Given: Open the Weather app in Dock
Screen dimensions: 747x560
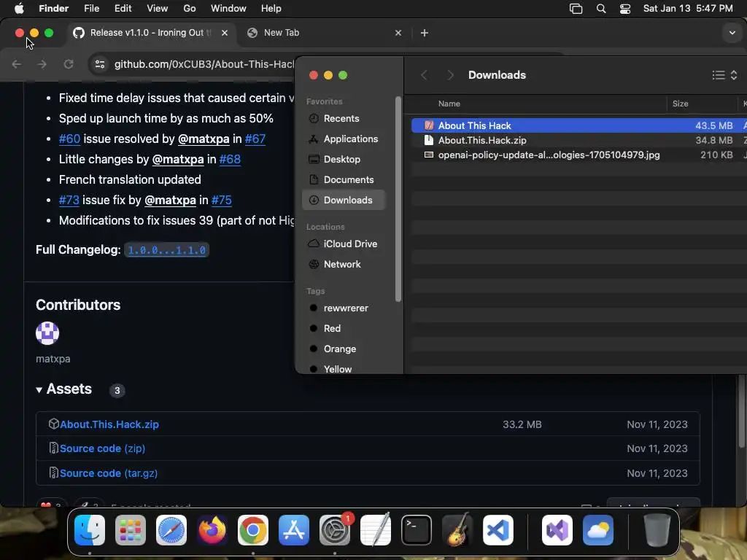Looking at the screenshot, I should [x=598, y=530].
